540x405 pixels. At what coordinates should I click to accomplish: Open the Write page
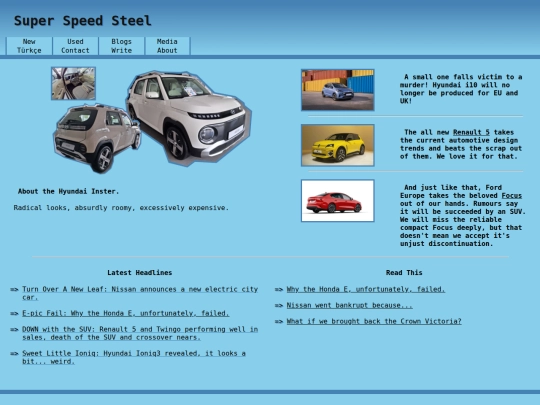point(121,50)
